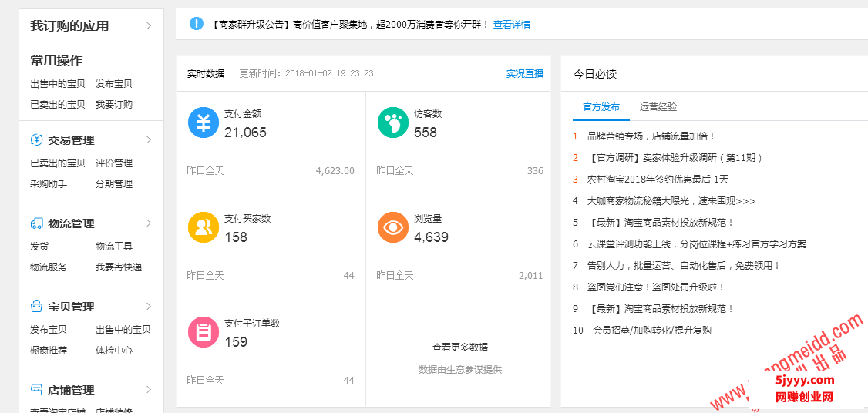Viewport: 868px width, 413px height.
Task: Expand the 交易管理 menu chevron
Action: click(x=149, y=140)
